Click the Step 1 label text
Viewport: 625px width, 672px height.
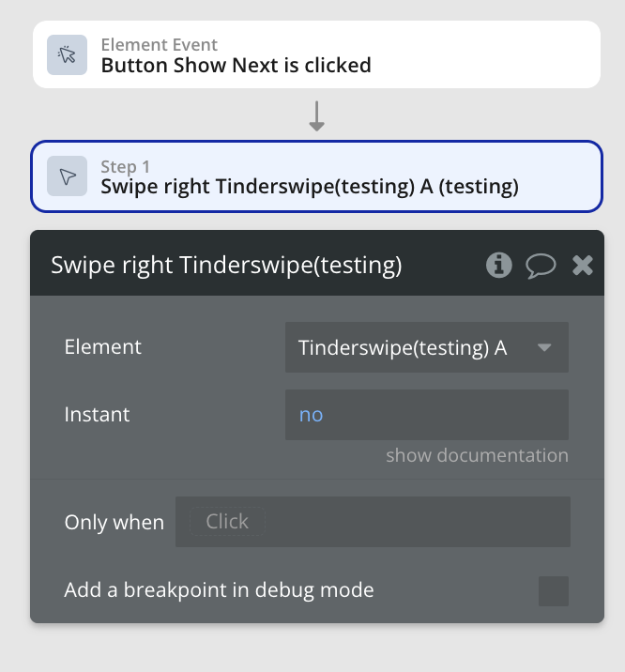[126, 167]
